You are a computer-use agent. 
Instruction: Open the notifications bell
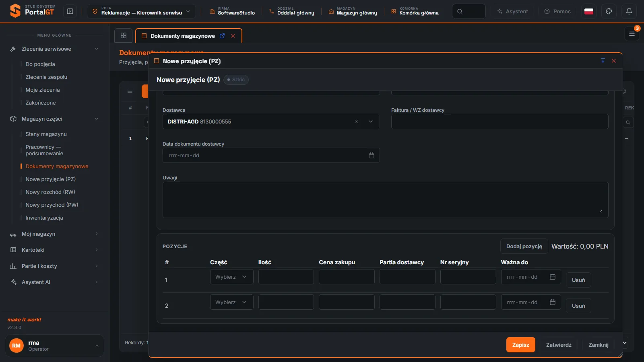point(629,11)
